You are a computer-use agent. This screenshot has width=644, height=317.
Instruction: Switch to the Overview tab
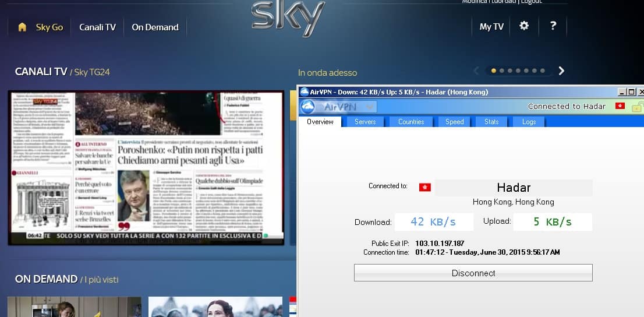[320, 122]
